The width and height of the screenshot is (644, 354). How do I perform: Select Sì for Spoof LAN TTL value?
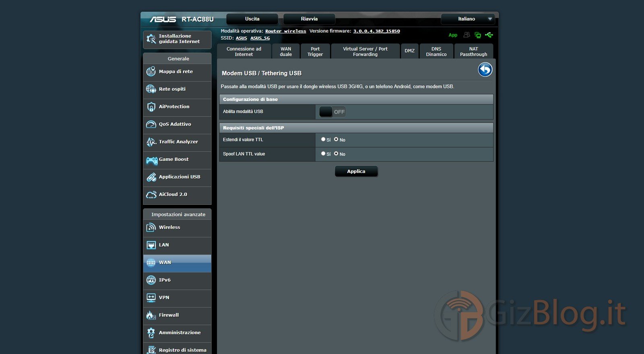tap(323, 154)
